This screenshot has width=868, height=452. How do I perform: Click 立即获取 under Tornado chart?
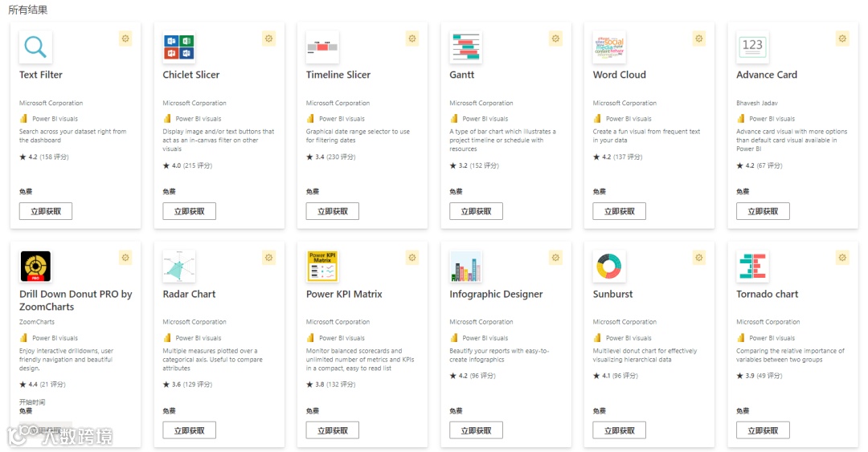point(763,430)
